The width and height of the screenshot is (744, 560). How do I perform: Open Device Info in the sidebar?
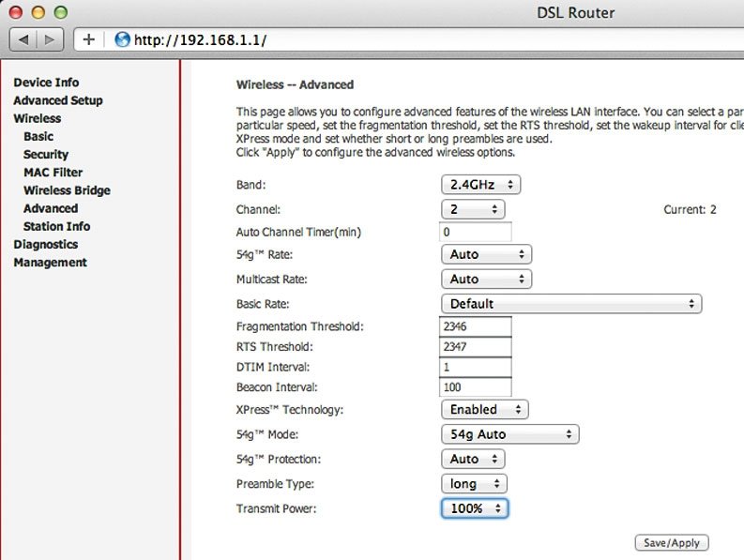[46, 83]
